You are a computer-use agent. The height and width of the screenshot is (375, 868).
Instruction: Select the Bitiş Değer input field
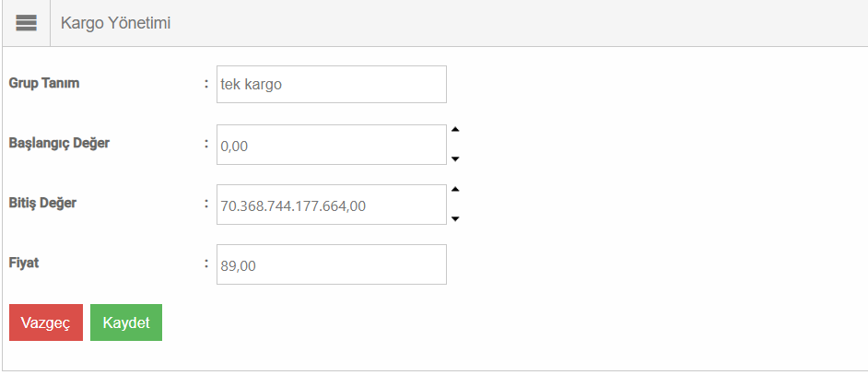(332, 205)
